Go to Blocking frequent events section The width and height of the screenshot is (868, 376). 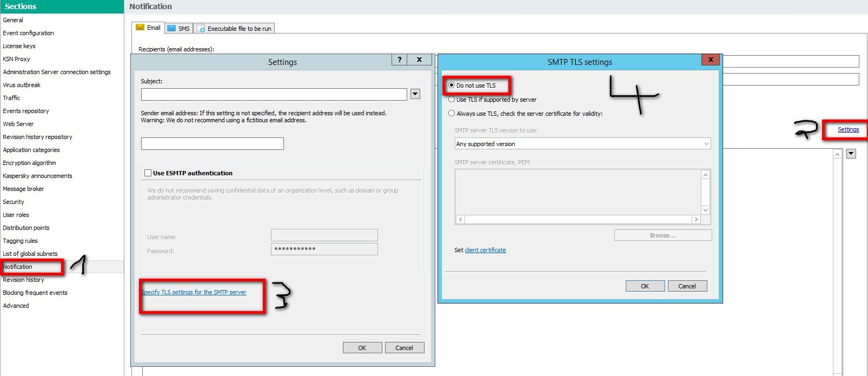[35, 293]
